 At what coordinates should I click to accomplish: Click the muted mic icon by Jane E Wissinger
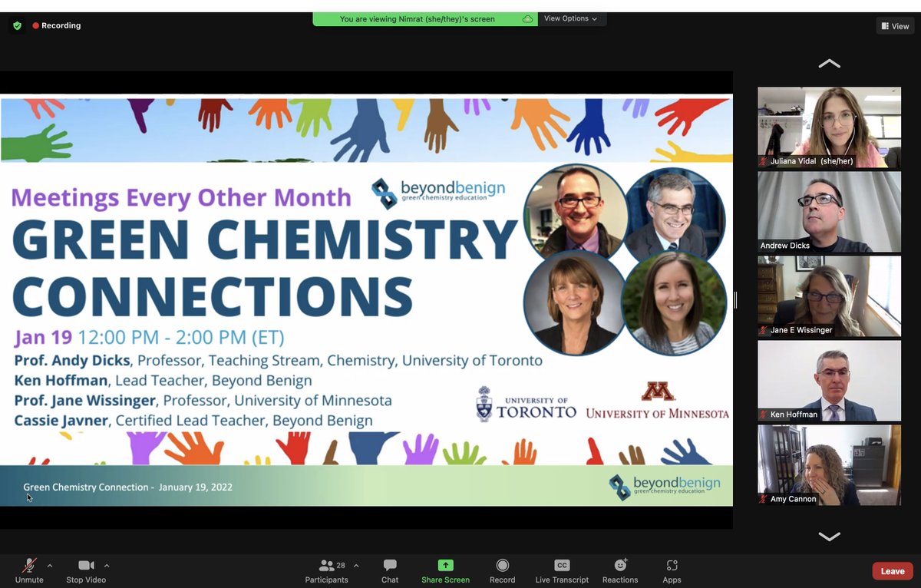click(764, 330)
